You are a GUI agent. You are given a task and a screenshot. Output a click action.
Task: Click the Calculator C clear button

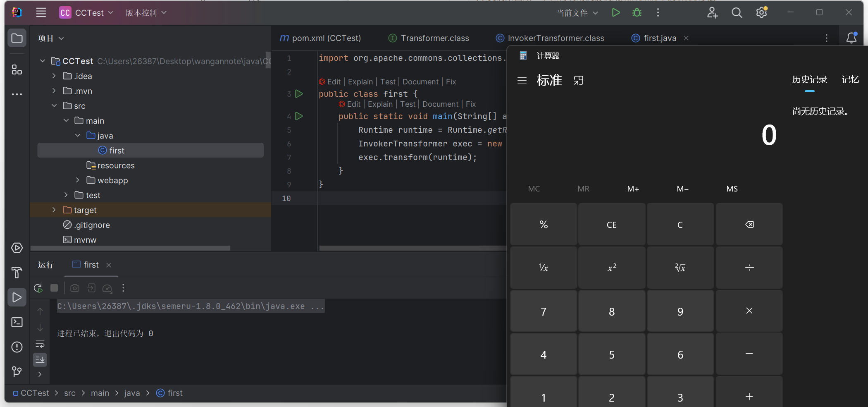pos(680,225)
